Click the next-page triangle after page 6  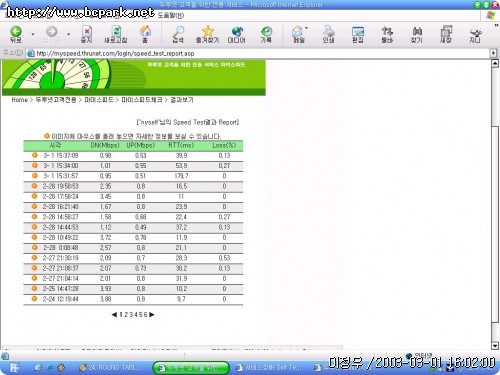pyautogui.click(x=152, y=314)
